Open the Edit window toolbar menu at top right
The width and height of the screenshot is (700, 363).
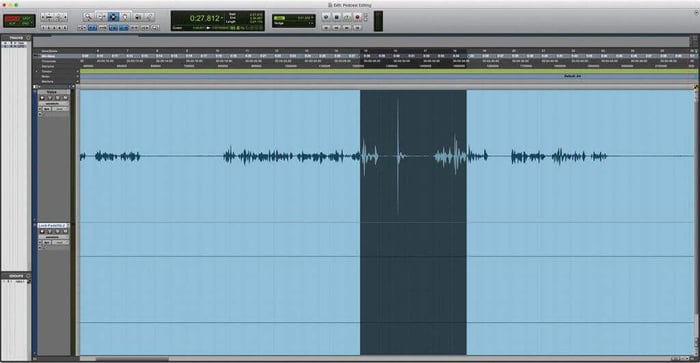(x=696, y=12)
